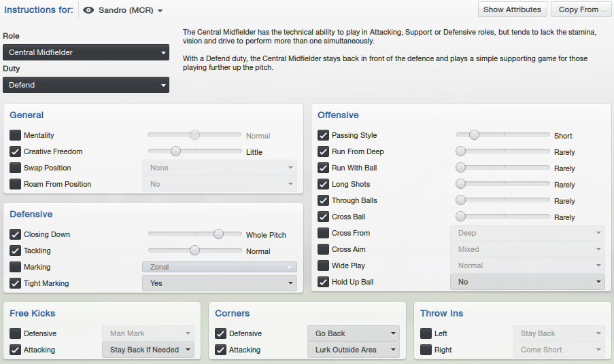614x364 pixels.
Task: Open the Duty dropdown showing Defend
Action: [x=86, y=85]
